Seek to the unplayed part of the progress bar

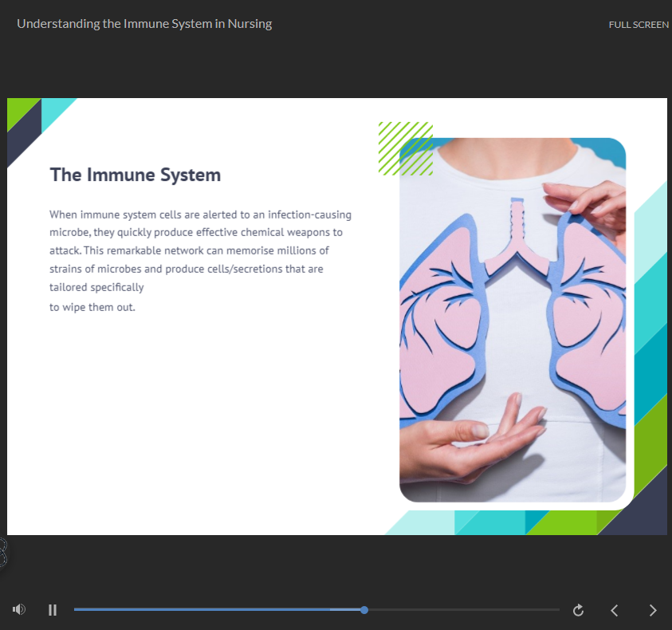click(464, 609)
